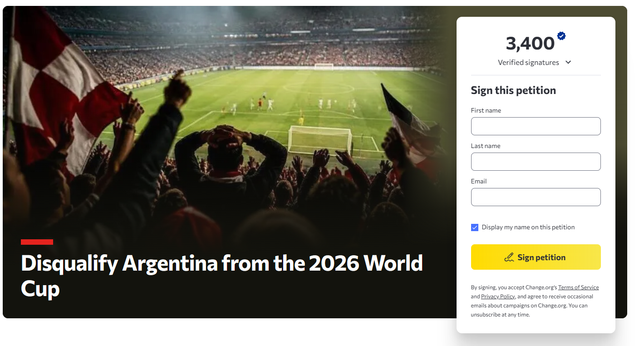Click the pen icon inside Sign petition button
Viewport: 644px width, 346px height.
coord(509,257)
